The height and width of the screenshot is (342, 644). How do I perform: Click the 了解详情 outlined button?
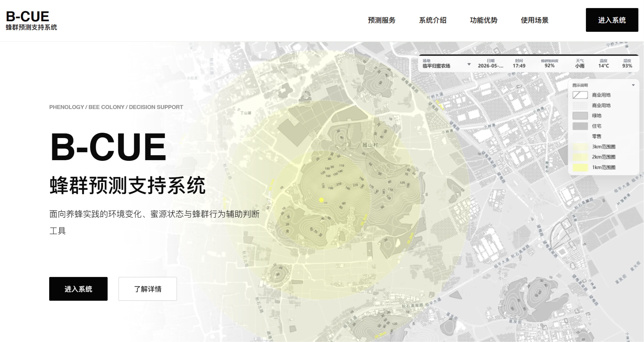click(x=148, y=289)
